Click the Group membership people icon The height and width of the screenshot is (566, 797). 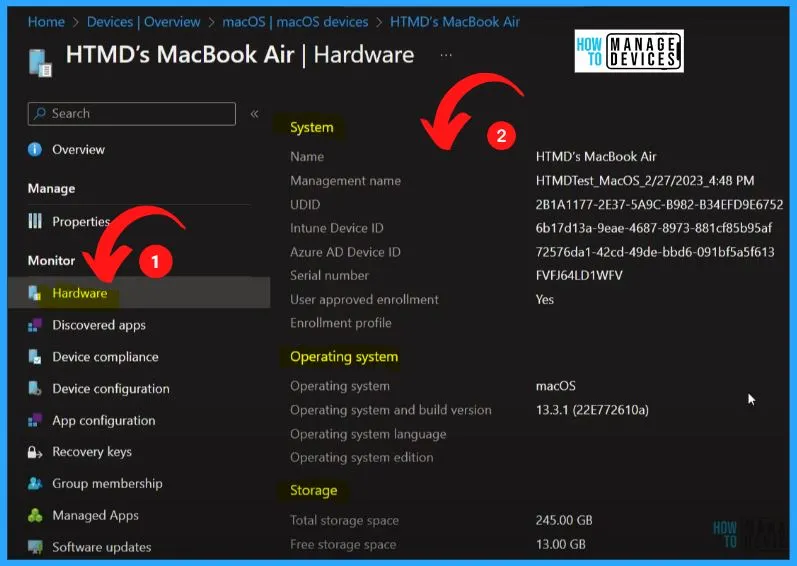coord(35,483)
